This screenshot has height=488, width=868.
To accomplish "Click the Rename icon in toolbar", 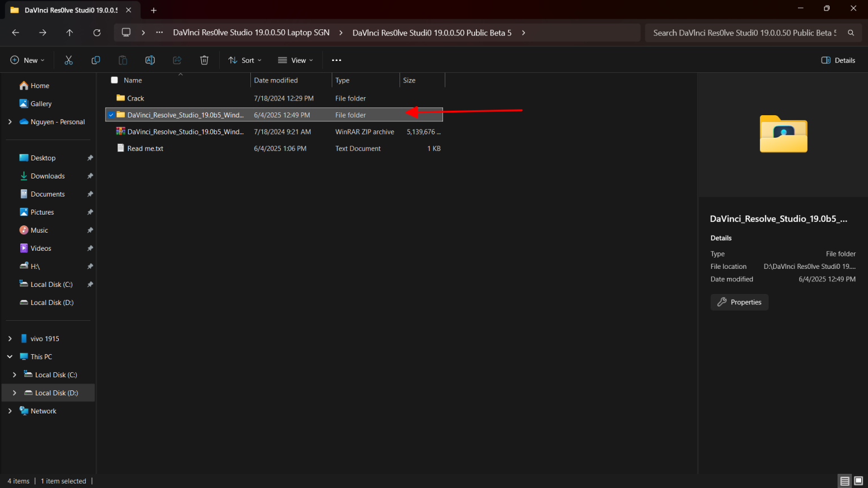I will (150, 60).
